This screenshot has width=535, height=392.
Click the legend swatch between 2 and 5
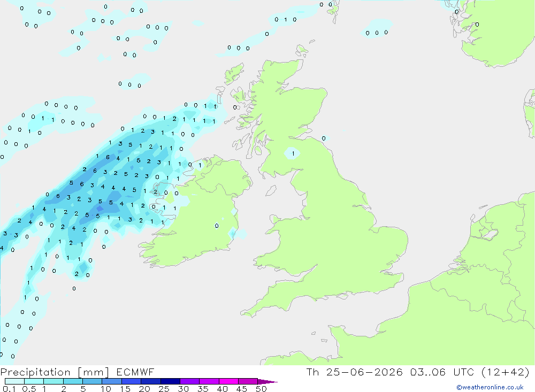pos(73,381)
